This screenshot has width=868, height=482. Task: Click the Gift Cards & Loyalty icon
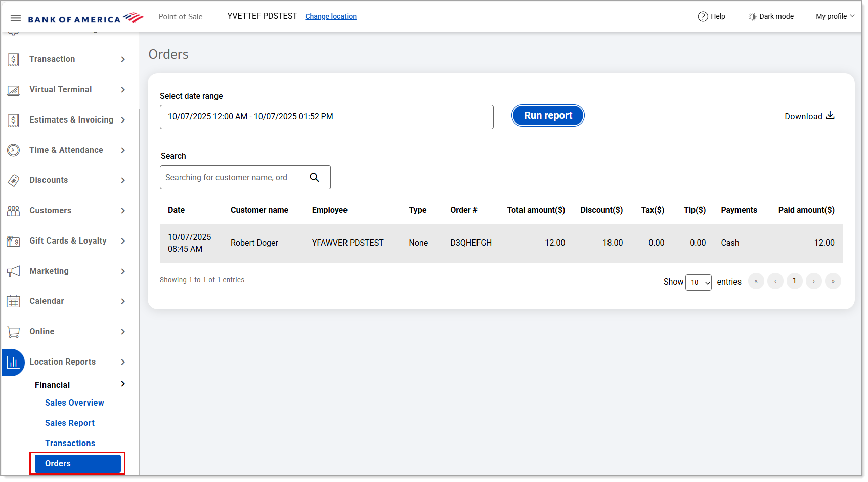[x=14, y=241]
